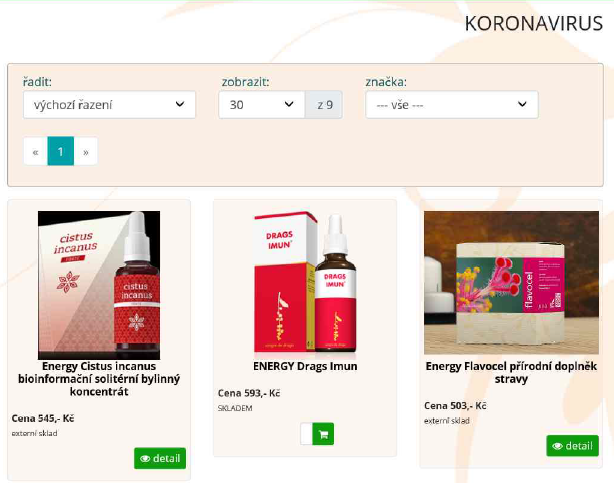Open the items-per-page dropdown showing 30
Image resolution: width=614 pixels, height=483 pixels.
[262, 105]
